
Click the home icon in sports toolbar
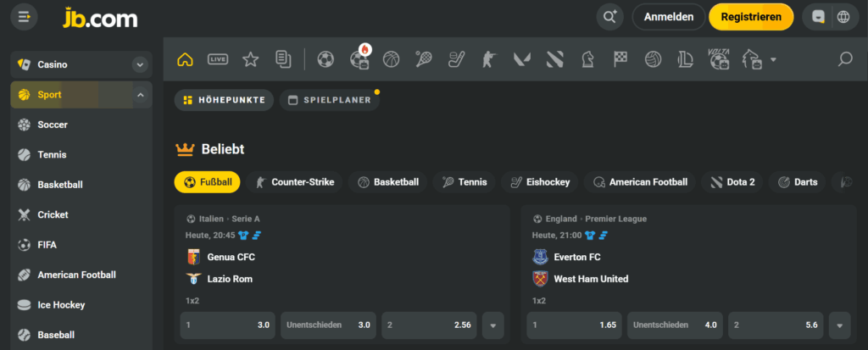[185, 59]
